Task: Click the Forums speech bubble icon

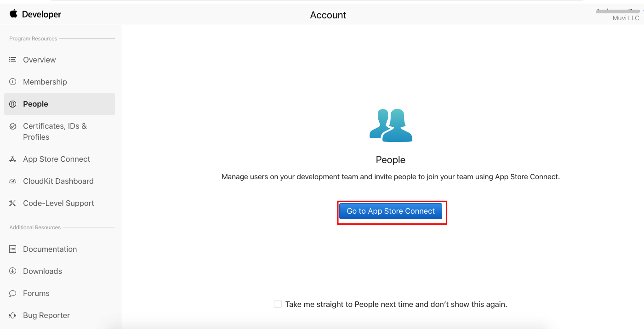Action: click(13, 293)
